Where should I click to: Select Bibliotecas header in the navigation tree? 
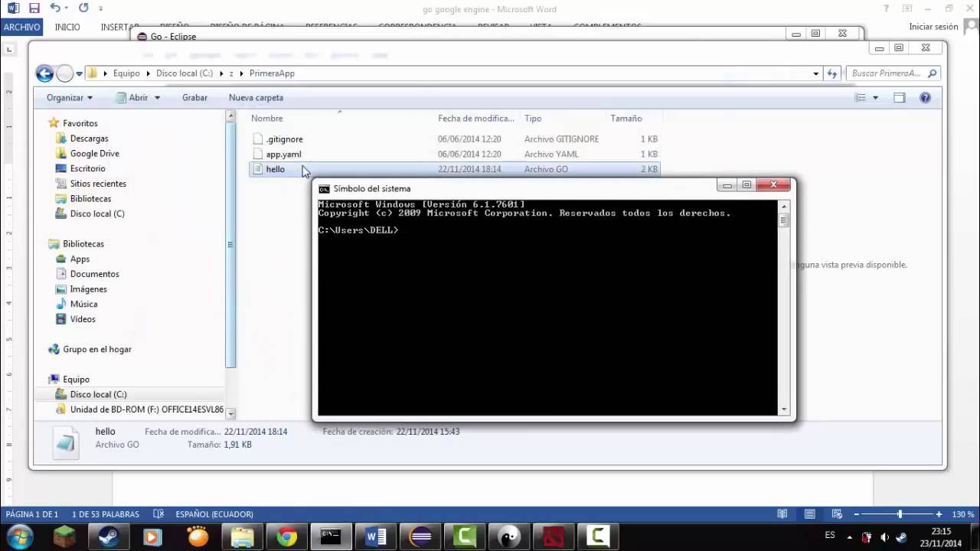[x=83, y=244]
